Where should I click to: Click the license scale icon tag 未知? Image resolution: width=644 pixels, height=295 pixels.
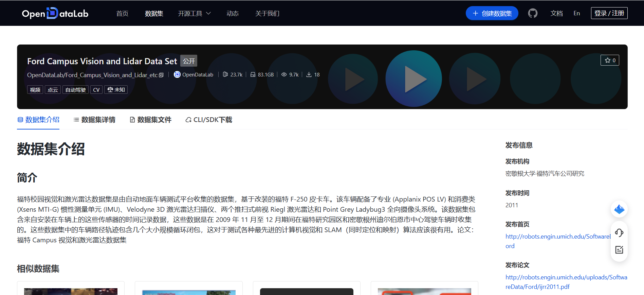point(116,90)
